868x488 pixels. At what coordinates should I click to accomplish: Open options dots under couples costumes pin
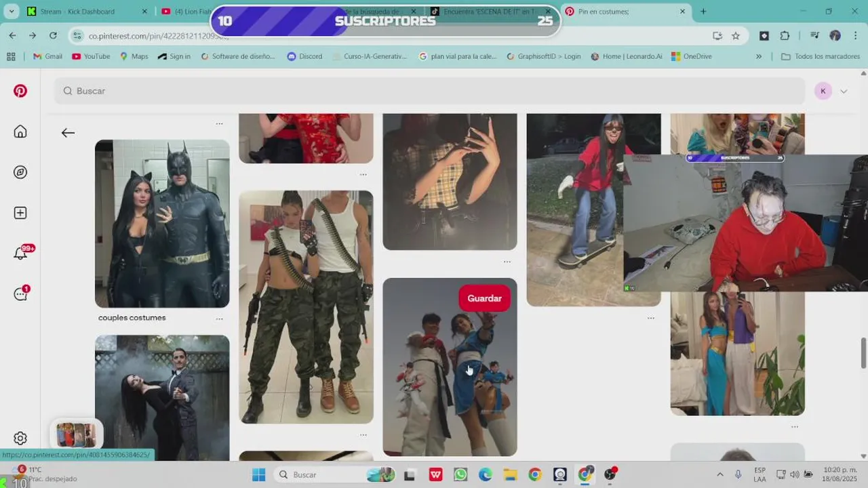[219, 318]
